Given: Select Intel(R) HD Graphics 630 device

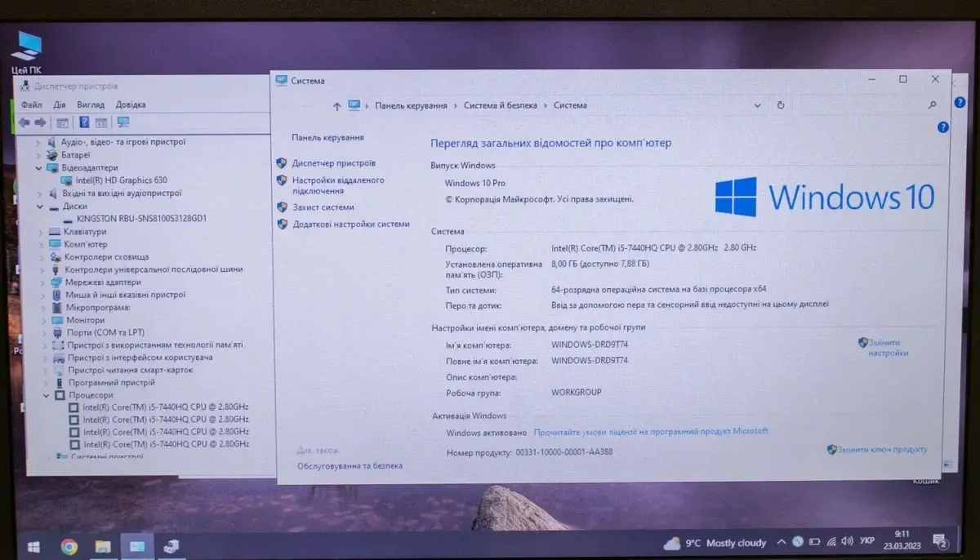Looking at the screenshot, I should tap(120, 180).
